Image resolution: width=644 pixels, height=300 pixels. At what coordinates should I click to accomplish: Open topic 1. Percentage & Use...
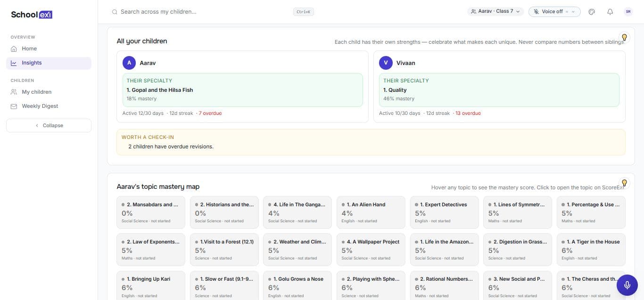[x=591, y=212]
